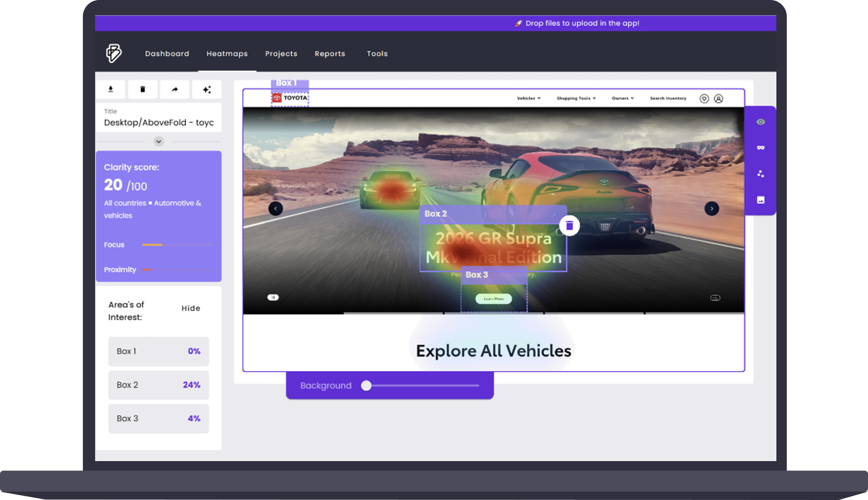Click the user account icon

coord(718,99)
